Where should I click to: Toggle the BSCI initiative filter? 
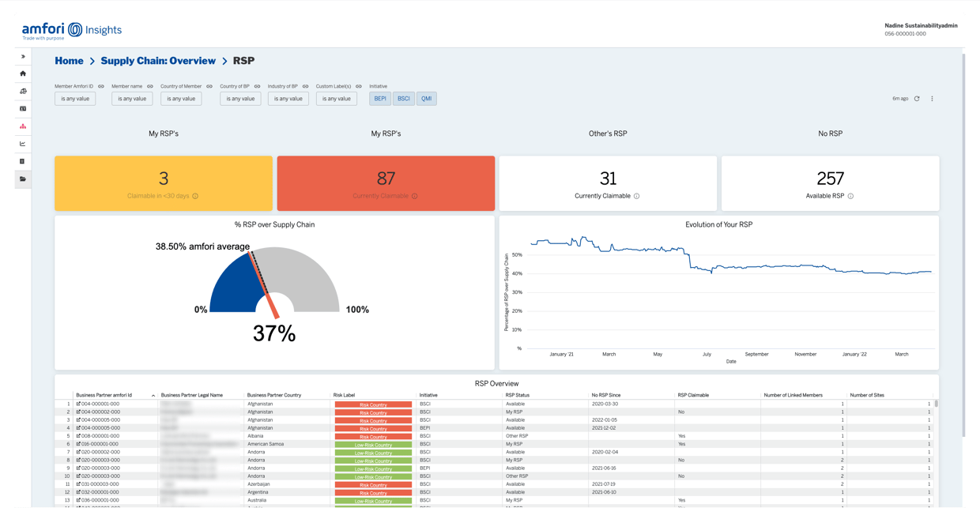tap(403, 98)
